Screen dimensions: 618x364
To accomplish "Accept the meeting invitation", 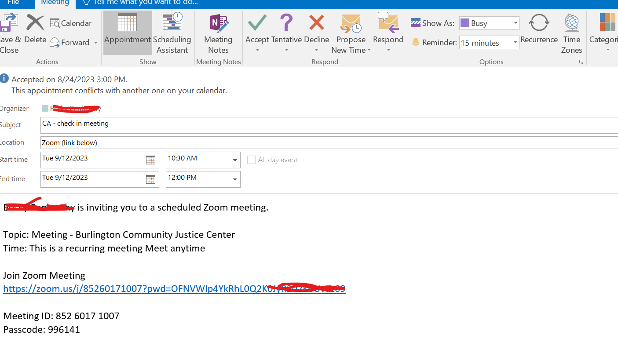I will 257,28.
